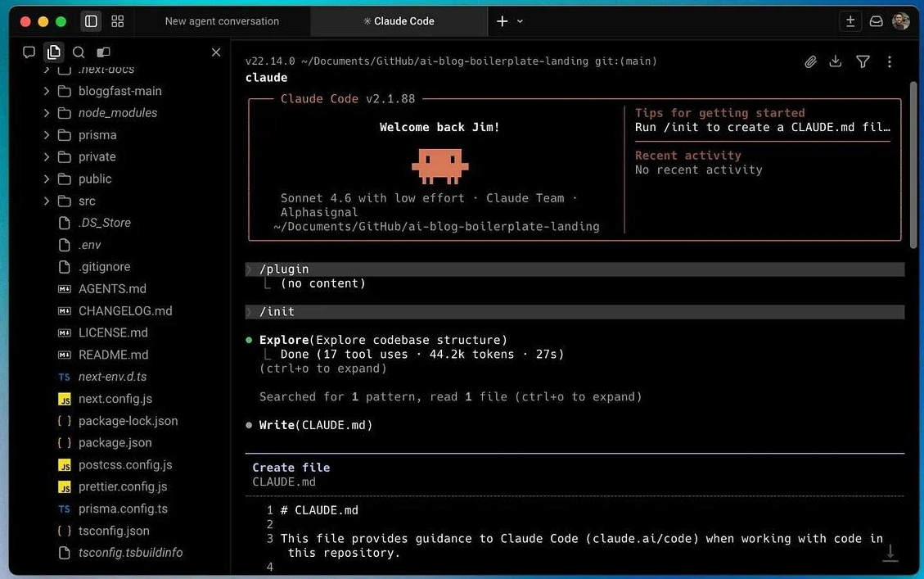
Task: Expand the node_modules folder
Action: pos(47,113)
